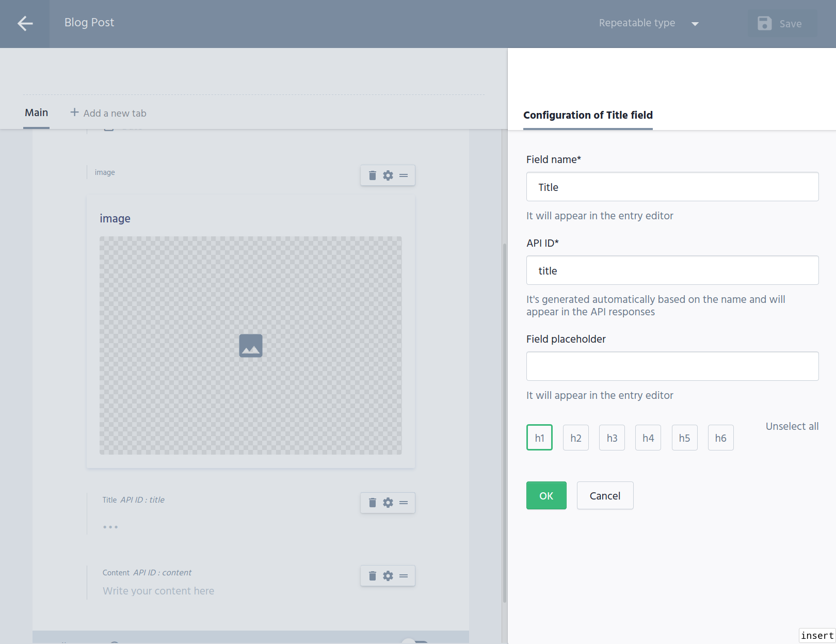This screenshot has height=644, width=836.
Task: Click 'Write your content here' placeholder
Action: click(x=158, y=591)
